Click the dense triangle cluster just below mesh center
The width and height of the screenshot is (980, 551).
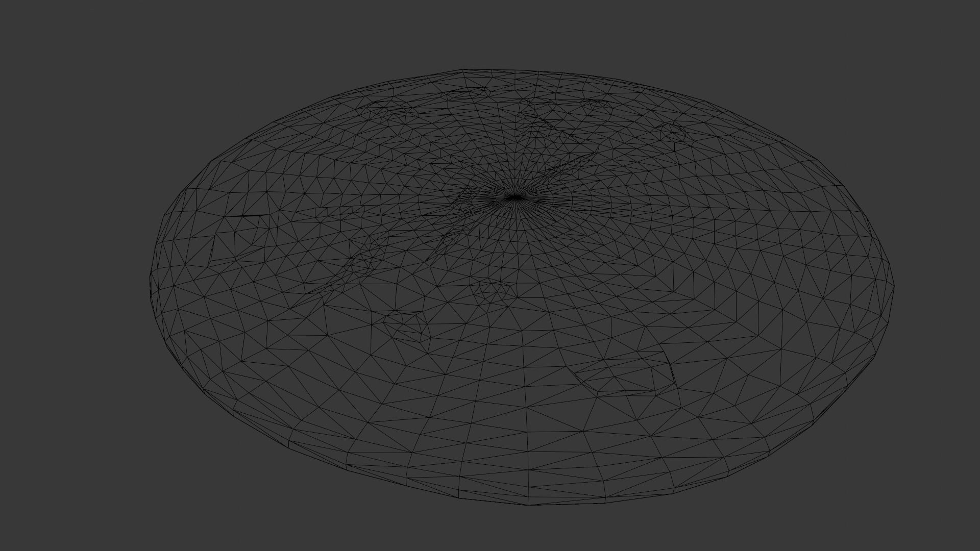[494, 290]
